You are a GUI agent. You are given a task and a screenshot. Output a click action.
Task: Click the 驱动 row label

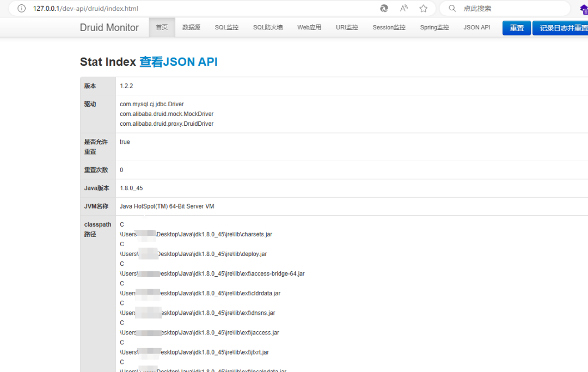click(90, 104)
